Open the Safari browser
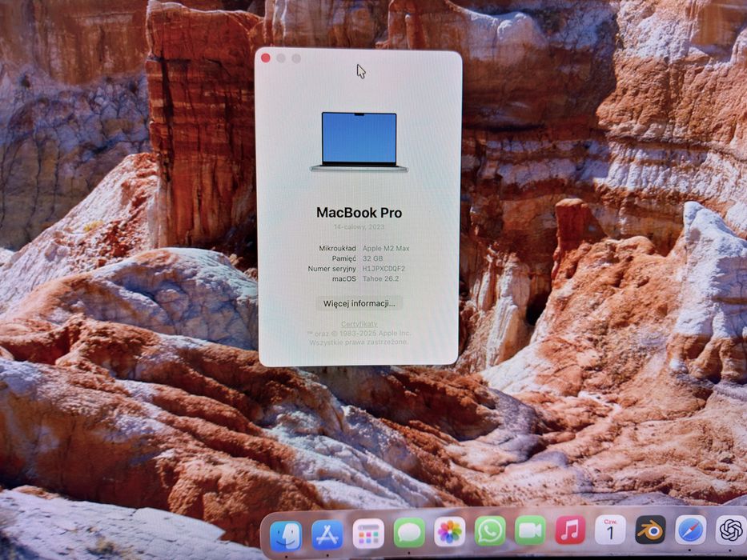The height and width of the screenshot is (560, 747). [x=690, y=530]
